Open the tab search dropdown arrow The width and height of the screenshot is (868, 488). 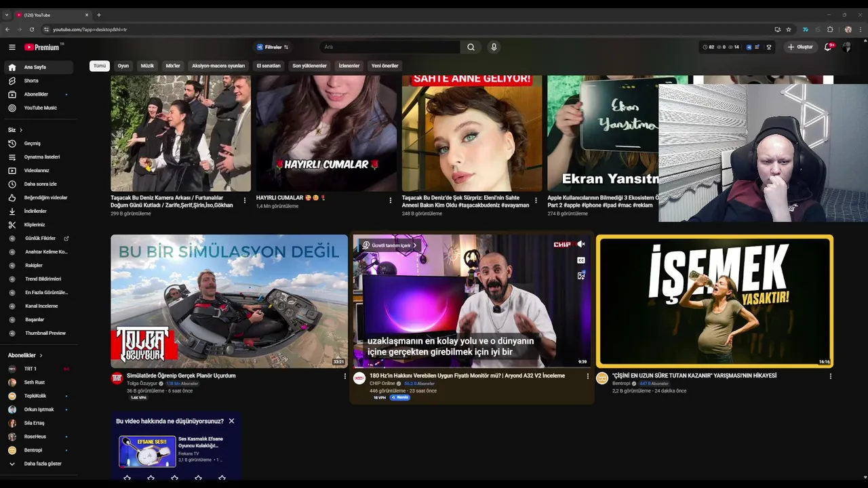click(x=7, y=15)
